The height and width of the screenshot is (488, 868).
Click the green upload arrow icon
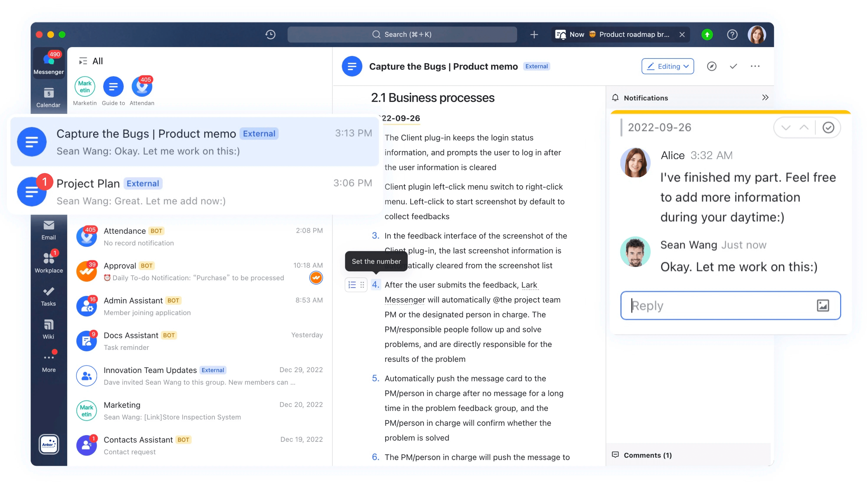(x=707, y=34)
